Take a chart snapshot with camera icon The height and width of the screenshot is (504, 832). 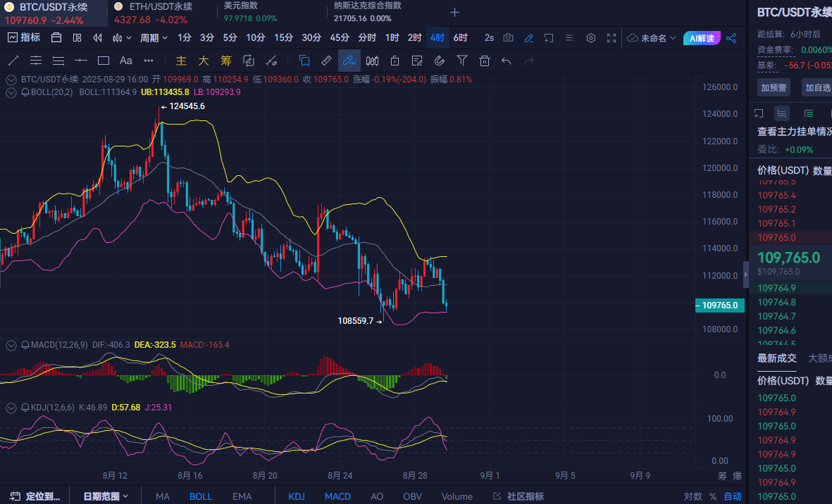pos(509,37)
